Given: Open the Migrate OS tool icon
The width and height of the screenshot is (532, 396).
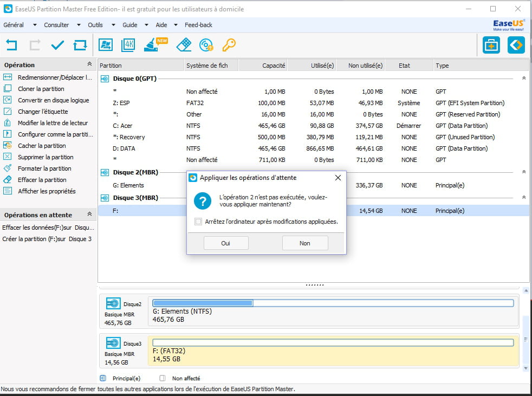Looking at the screenshot, I should coord(106,45).
